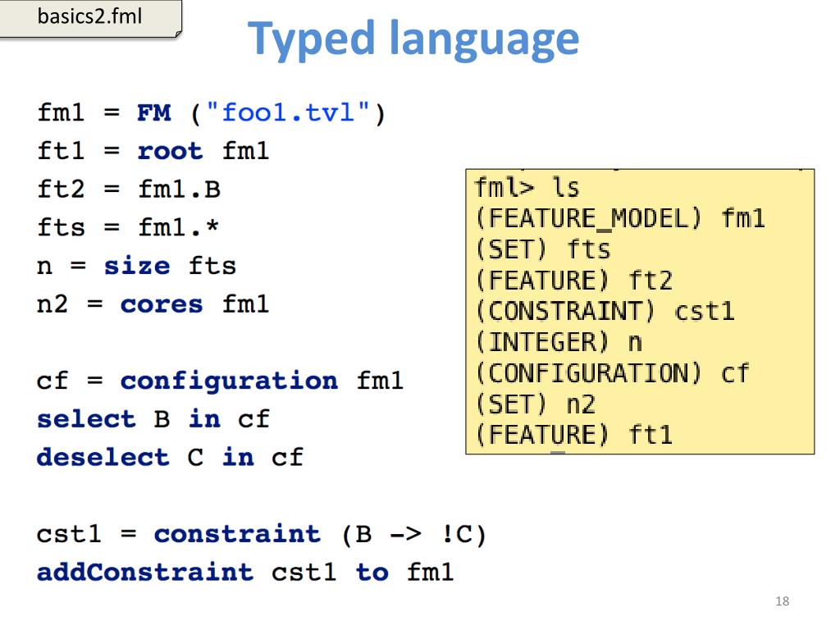Click the code line fm1 = FM ("foo1.tvl")
840x630 pixels.
pos(211,113)
